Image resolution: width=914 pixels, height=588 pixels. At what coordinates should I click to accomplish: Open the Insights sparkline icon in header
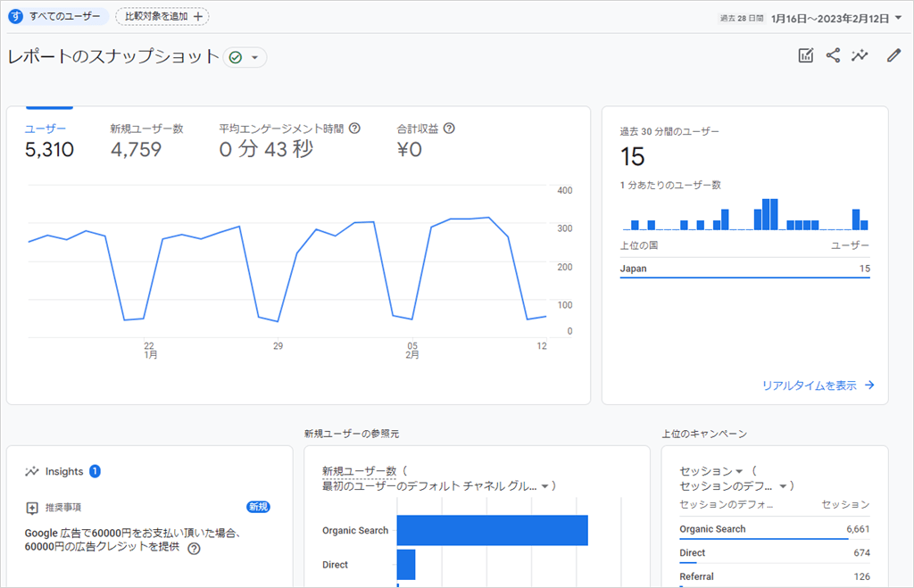(860, 55)
